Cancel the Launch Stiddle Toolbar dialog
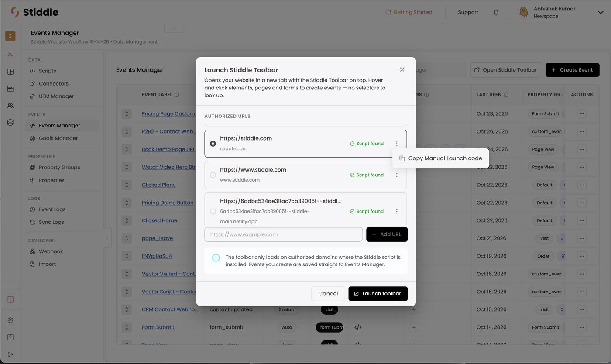This screenshot has width=611, height=364. (x=328, y=294)
